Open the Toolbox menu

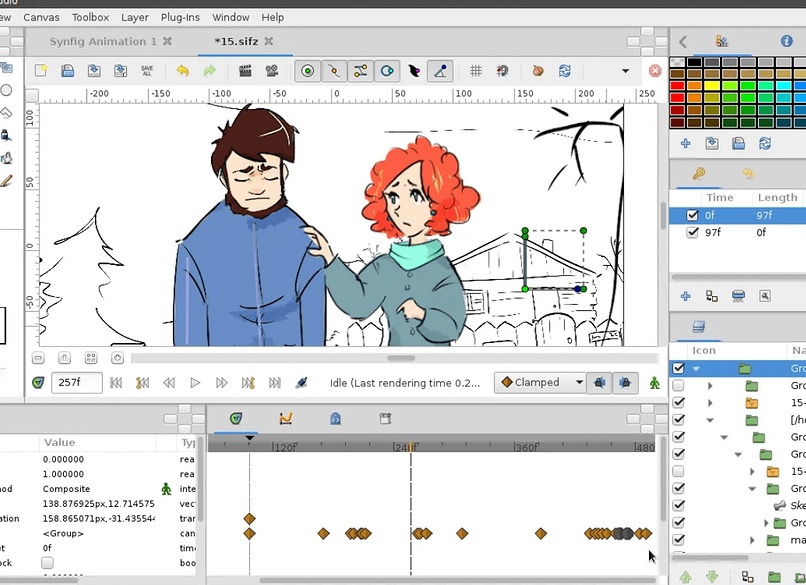click(x=90, y=17)
